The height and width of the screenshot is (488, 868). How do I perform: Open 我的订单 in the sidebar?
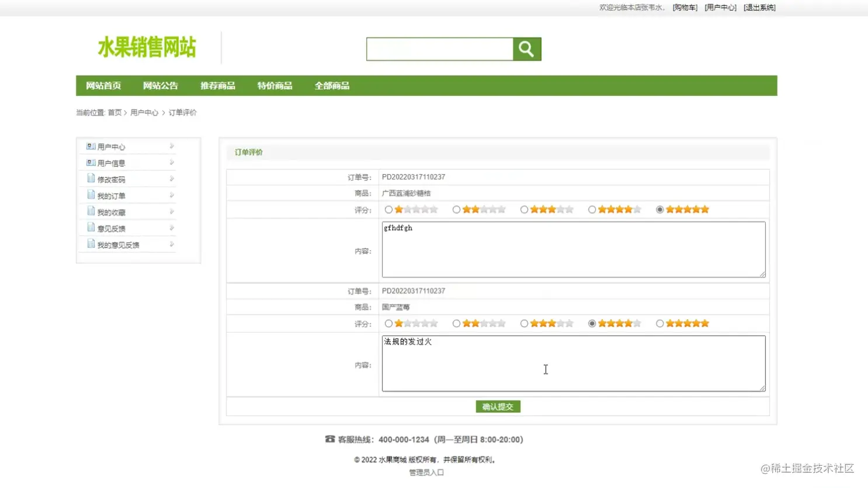[111, 196]
